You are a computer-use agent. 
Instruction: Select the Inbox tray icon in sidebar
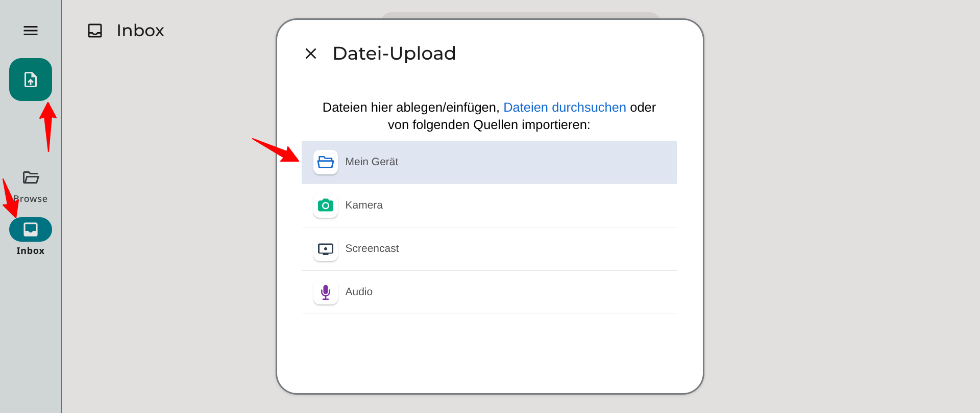point(31,229)
